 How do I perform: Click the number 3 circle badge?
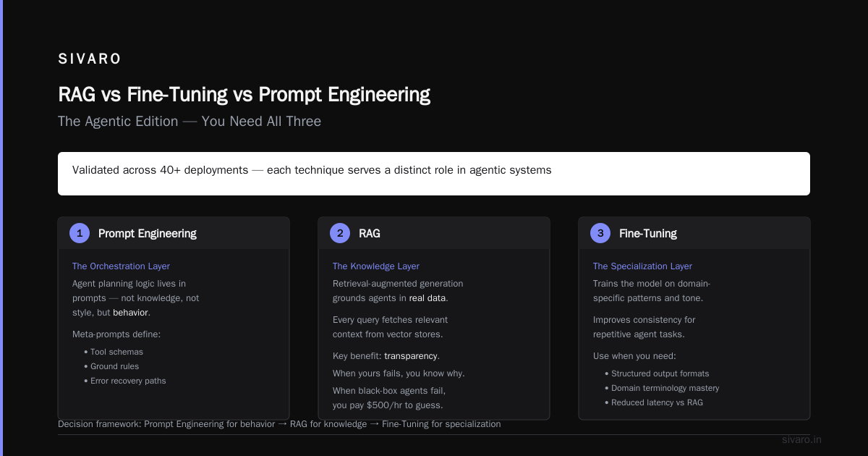click(600, 233)
